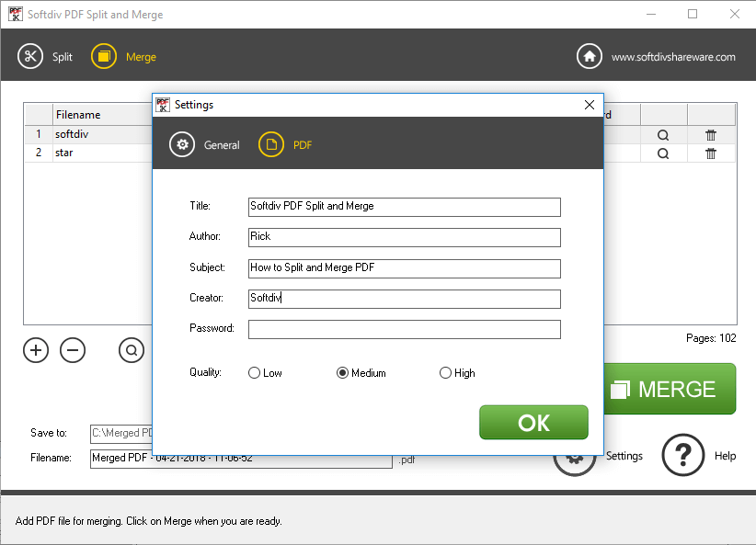This screenshot has height=545, width=756.
Task: Preview the softdiv file with magnifier icon
Action: tap(663, 134)
